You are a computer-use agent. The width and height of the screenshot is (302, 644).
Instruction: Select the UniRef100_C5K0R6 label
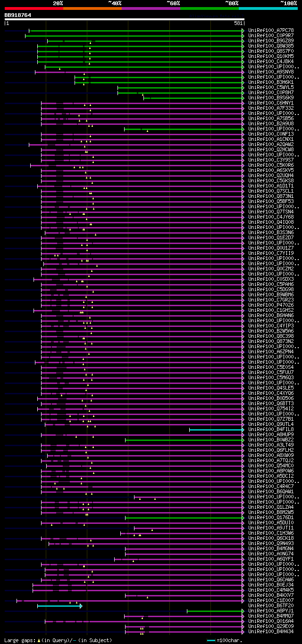pos(271,165)
